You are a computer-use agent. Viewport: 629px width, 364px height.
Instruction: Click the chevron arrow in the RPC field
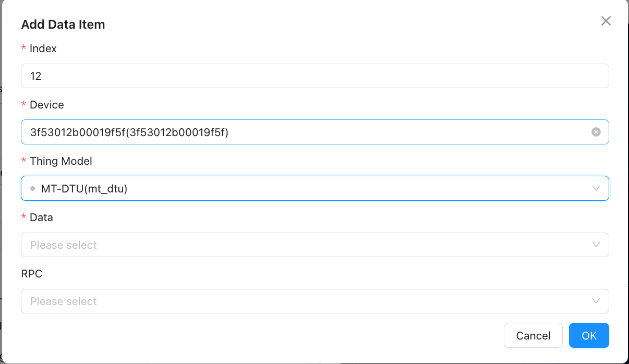(596, 301)
